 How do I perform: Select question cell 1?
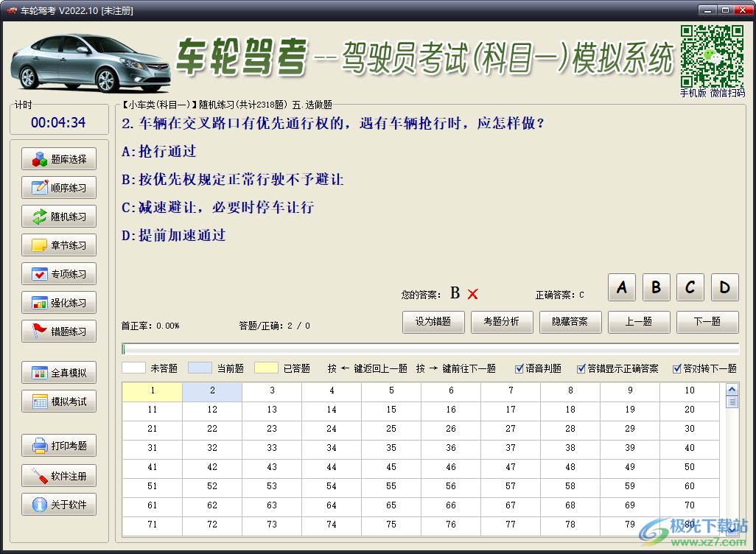pos(153,391)
